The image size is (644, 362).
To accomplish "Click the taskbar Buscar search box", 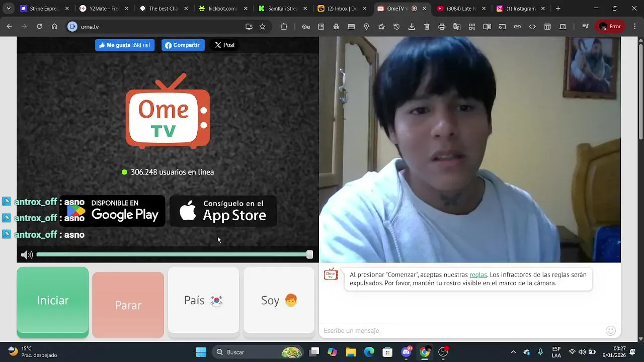I will [x=258, y=352].
